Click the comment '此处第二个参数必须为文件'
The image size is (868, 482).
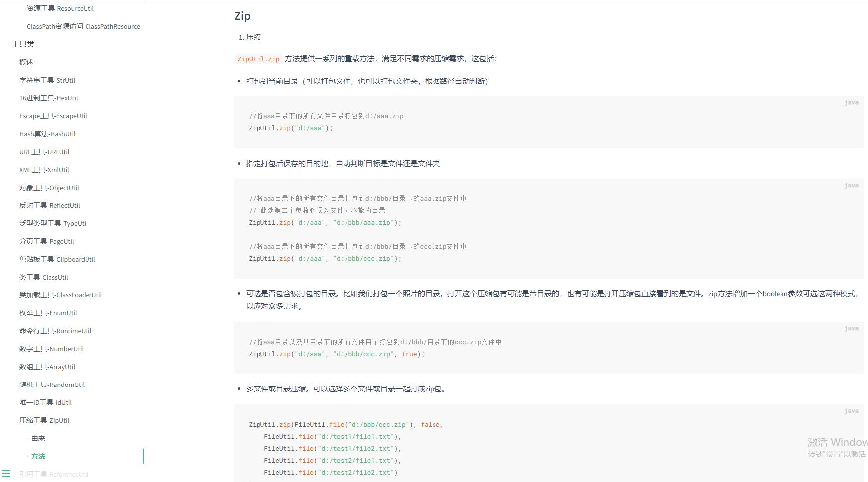click(317, 211)
